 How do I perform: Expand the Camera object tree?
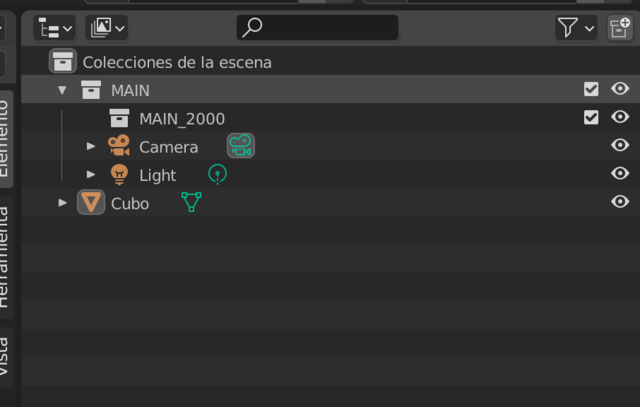pyautogui.click(x=91, y=146)
